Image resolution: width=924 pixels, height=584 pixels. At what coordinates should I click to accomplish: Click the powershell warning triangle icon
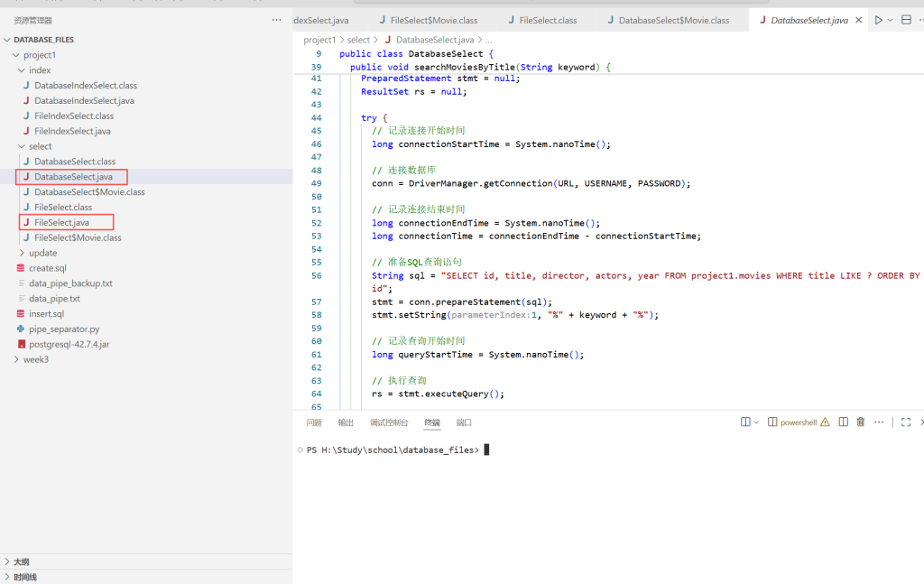(825, 422)
